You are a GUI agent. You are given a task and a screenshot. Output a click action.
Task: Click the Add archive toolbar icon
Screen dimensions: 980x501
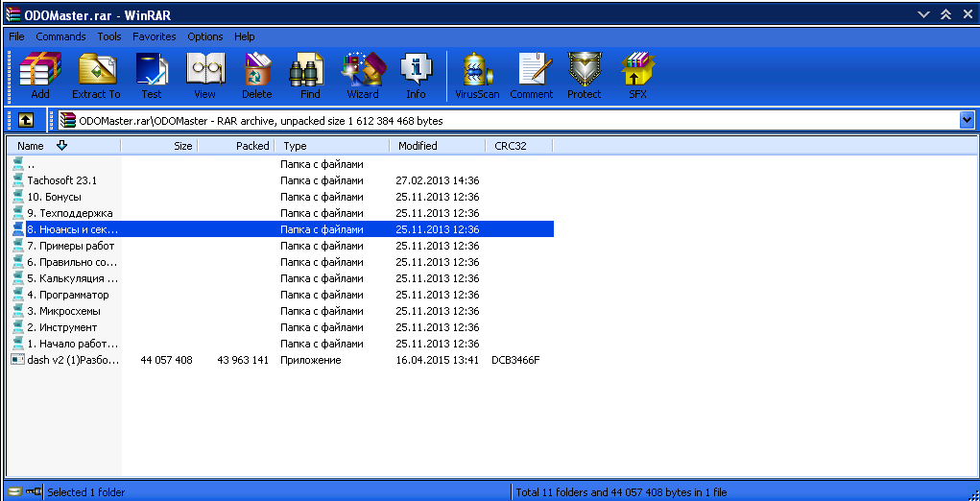pyautogui.click(x=40, y=70)
